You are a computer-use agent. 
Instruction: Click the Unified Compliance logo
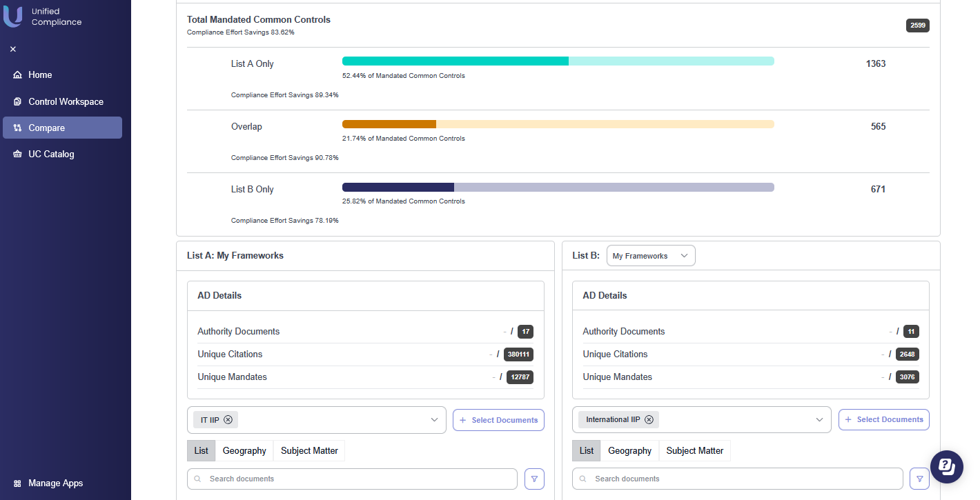coord(13,17)
